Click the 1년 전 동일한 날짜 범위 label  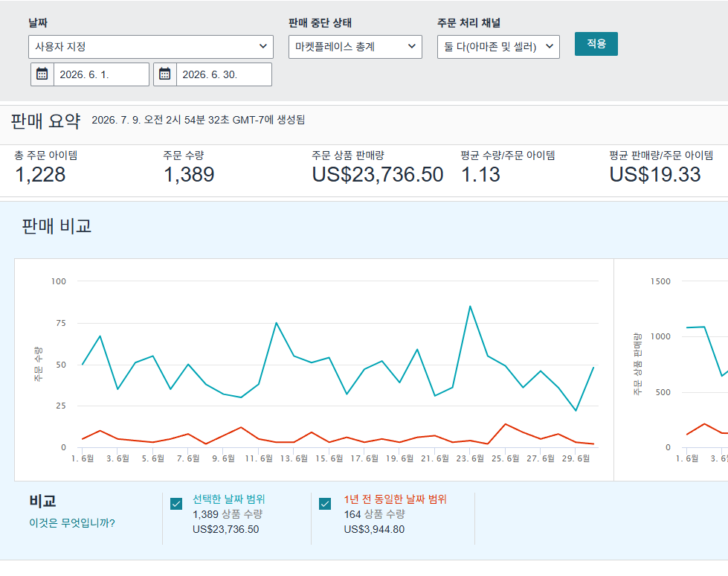395,499
